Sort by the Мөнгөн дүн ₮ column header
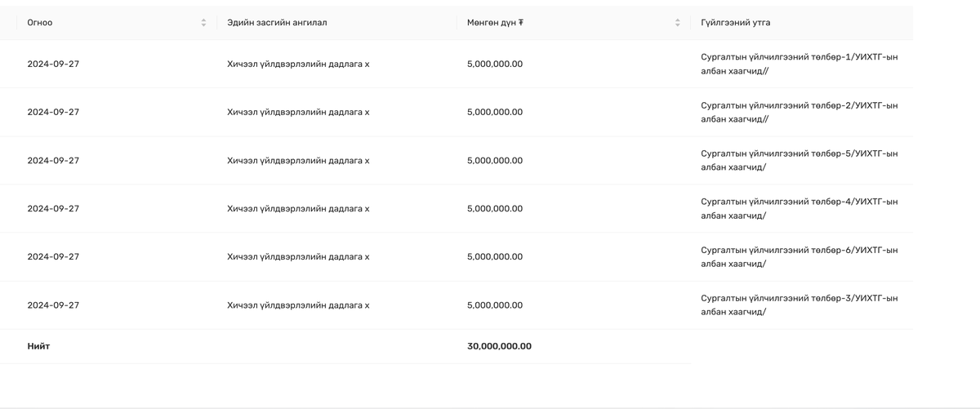 click(573, 23)
